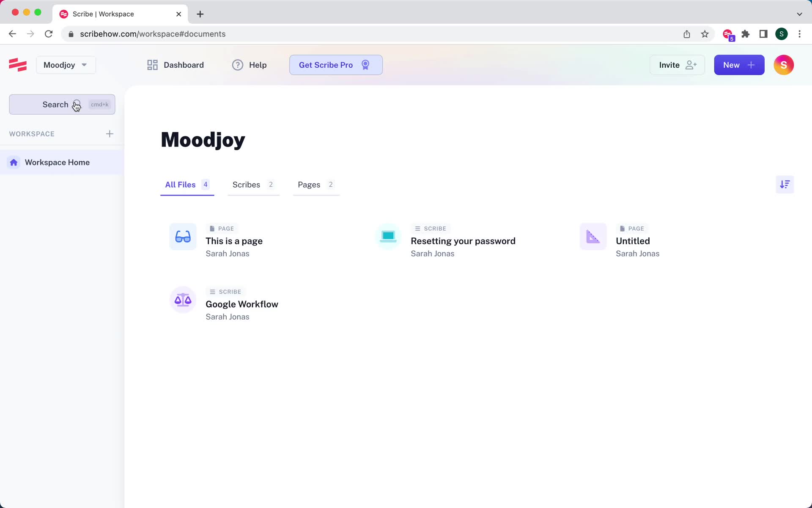Click the All Files tab
The width and height of the screenshot is (812, 508).
[180, 184]
